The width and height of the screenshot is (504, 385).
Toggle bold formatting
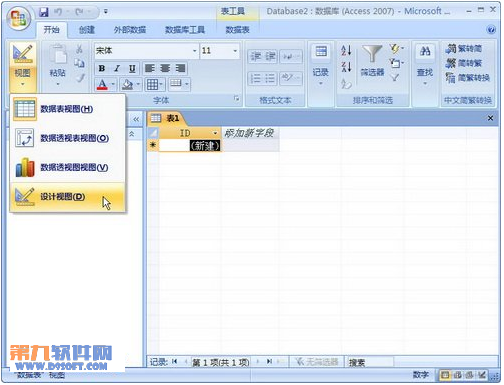[x=102, y=68]
